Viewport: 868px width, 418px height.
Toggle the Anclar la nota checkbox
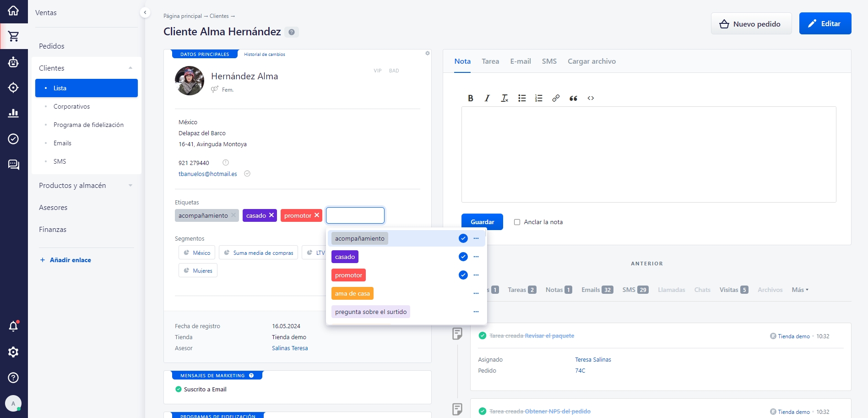(517, 222)
